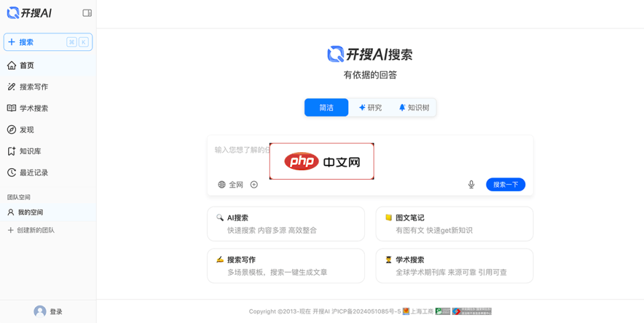Open 发现 page in sidebar
644x323 pixels.
pyautogui.click(x=48, y=130)
